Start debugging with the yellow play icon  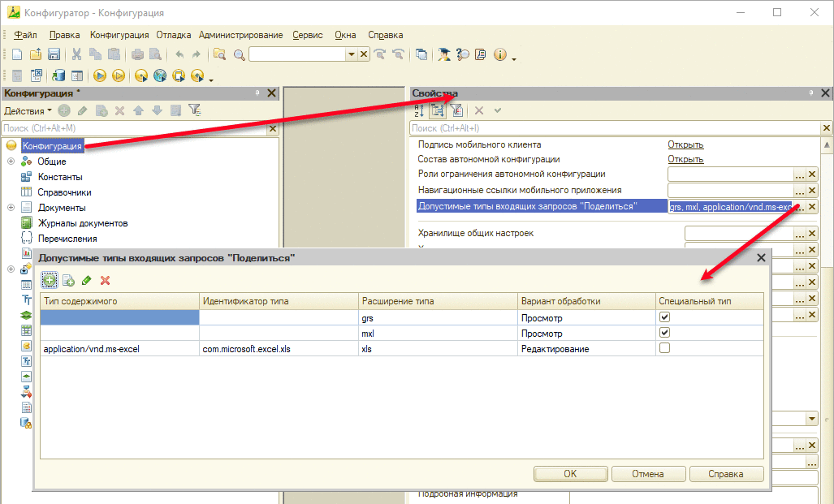[99, 76]
